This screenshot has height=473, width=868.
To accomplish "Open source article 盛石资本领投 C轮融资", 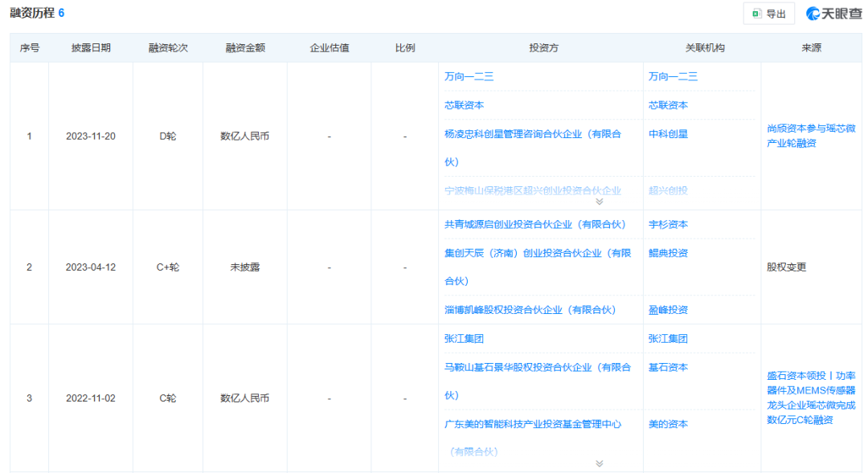I will (811, 398).
